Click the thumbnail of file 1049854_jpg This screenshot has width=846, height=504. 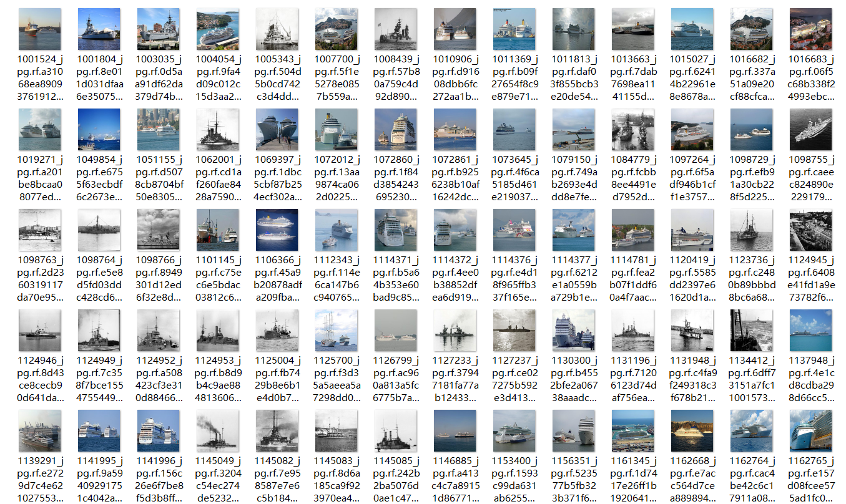point(99,129)
